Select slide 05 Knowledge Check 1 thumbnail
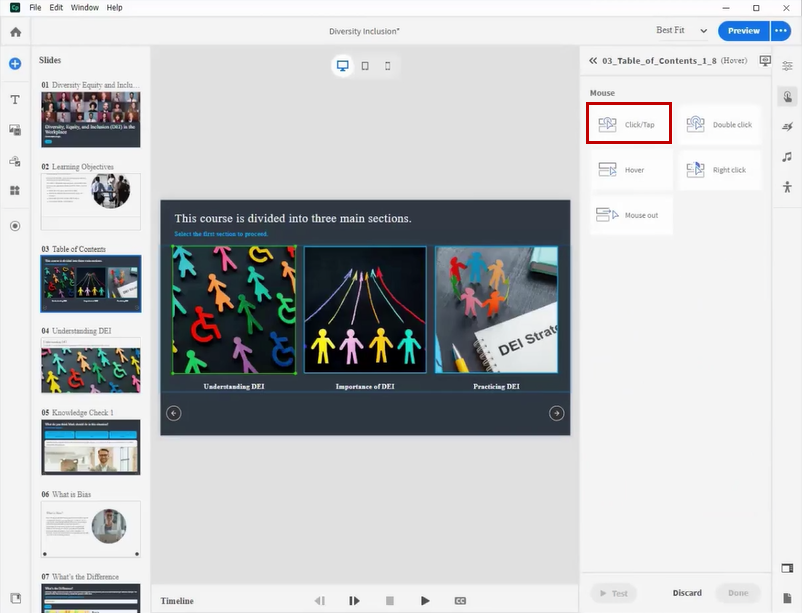The width and height of the screenshot is (802, 613). (x=91, y=447)
